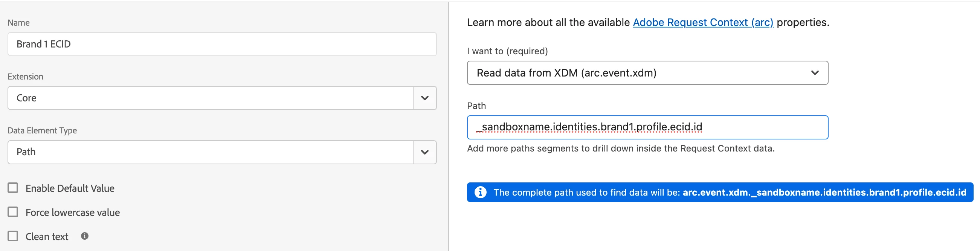Check the Clean text checkbox

click(13, 236)
